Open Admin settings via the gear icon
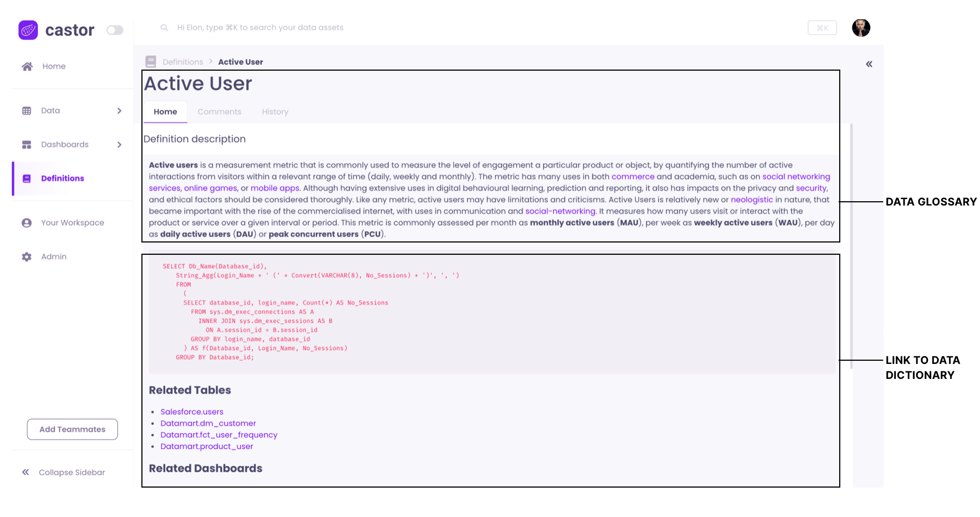Screen dimensions: 980x517 coord(27,256)
